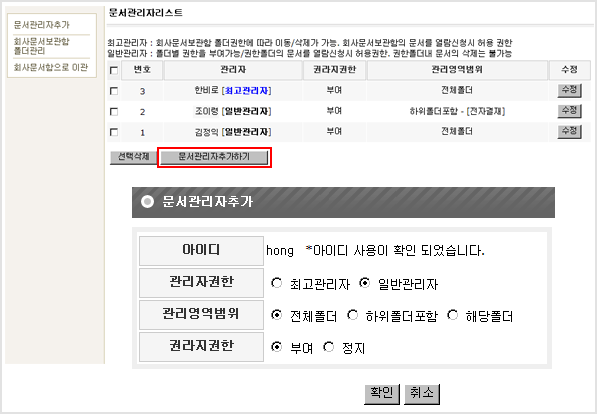Check the box for row number 1
The height and width of the screenshot is (414, 597).
tap(113, 132)
